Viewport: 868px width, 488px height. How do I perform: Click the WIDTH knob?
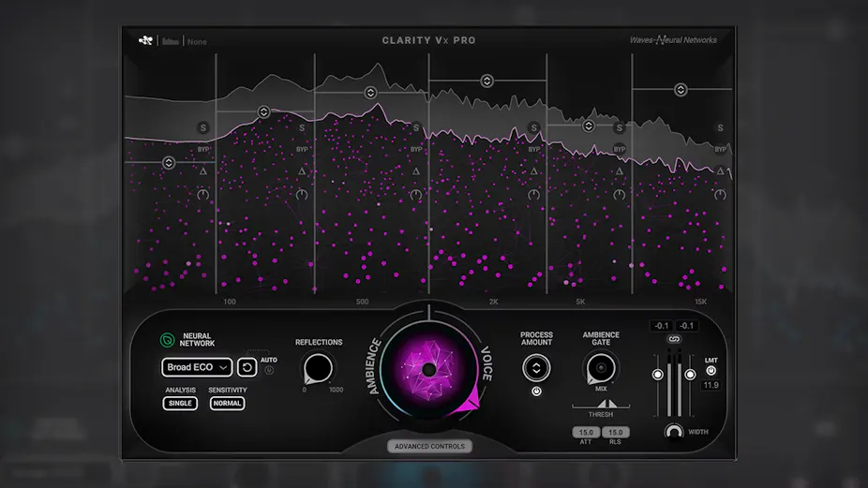674,432
